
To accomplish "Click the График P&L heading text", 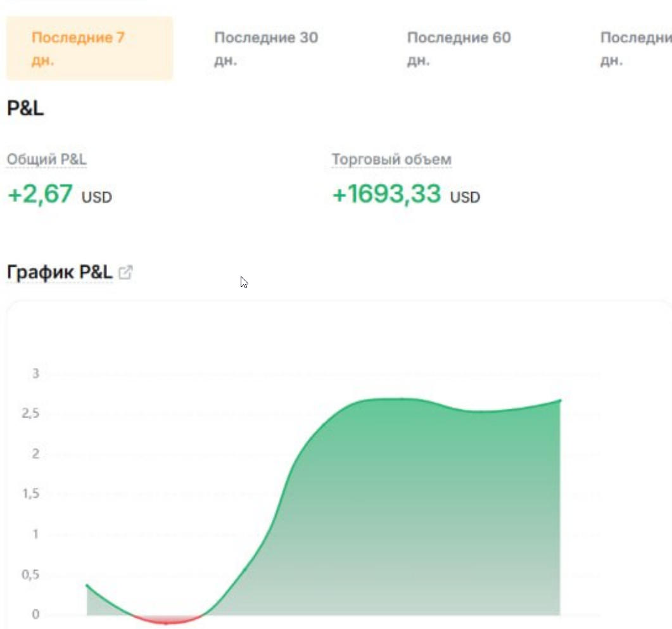I will coord(60,272).
